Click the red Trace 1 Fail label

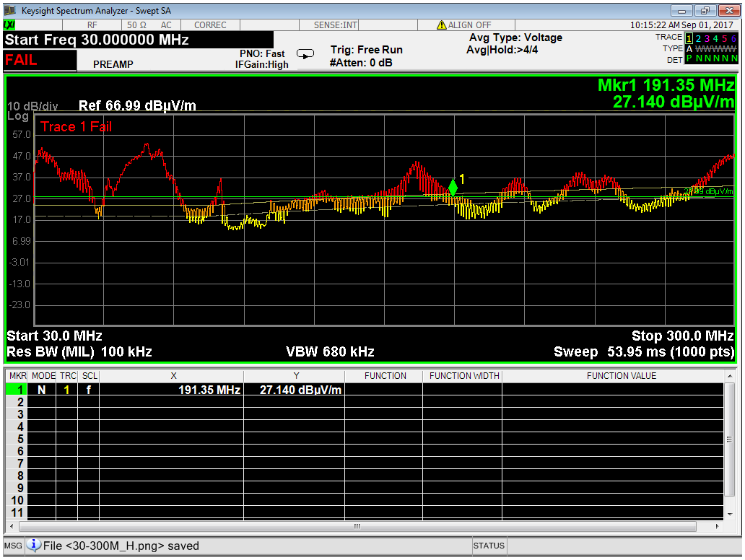pyautogui.click(x=76, y=126)
